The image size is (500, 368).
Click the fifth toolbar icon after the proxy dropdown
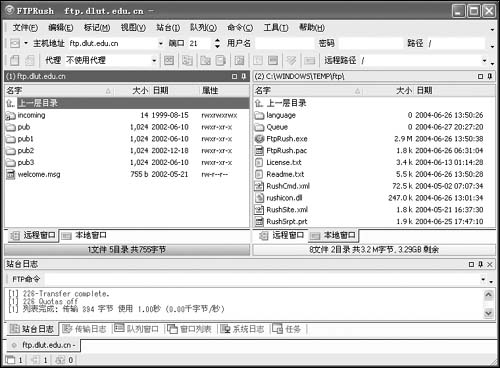(239, 60)
